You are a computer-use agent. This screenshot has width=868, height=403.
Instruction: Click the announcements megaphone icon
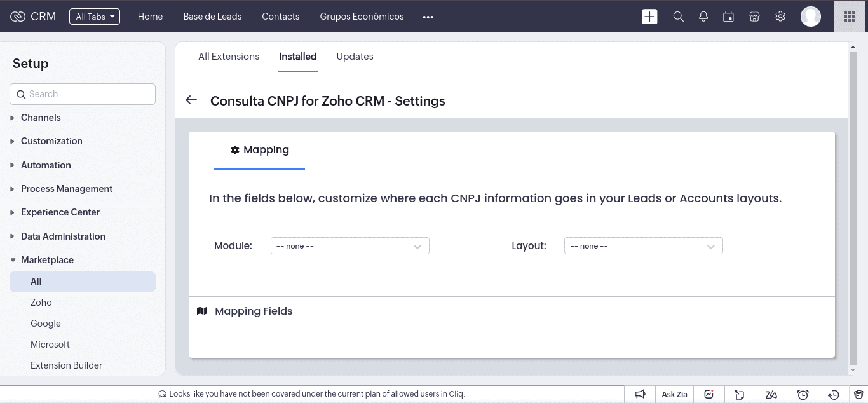641,394
